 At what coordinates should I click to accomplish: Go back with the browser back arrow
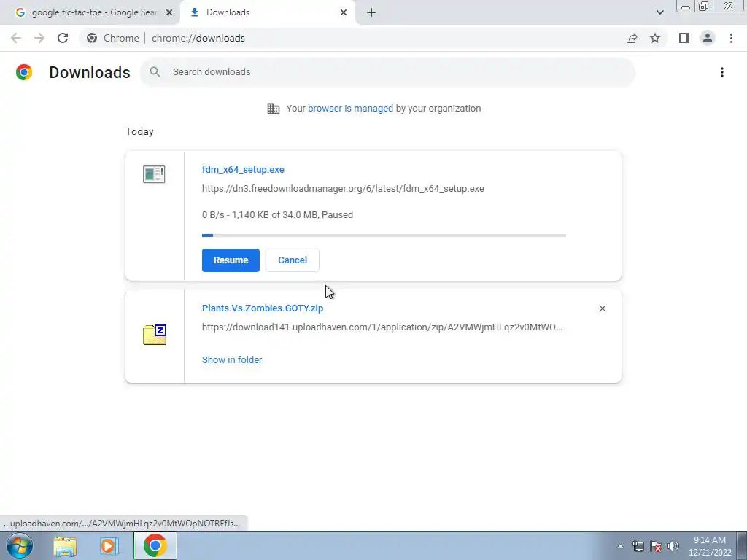pos(16,38)
